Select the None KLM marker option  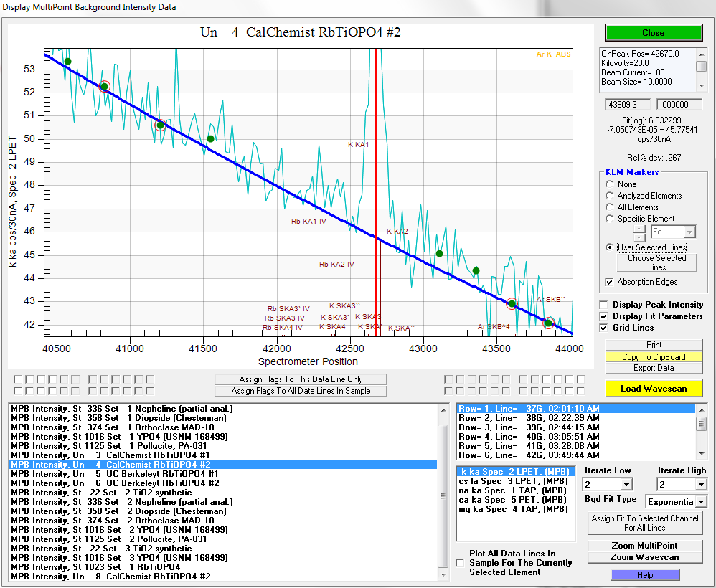[610, 184]
